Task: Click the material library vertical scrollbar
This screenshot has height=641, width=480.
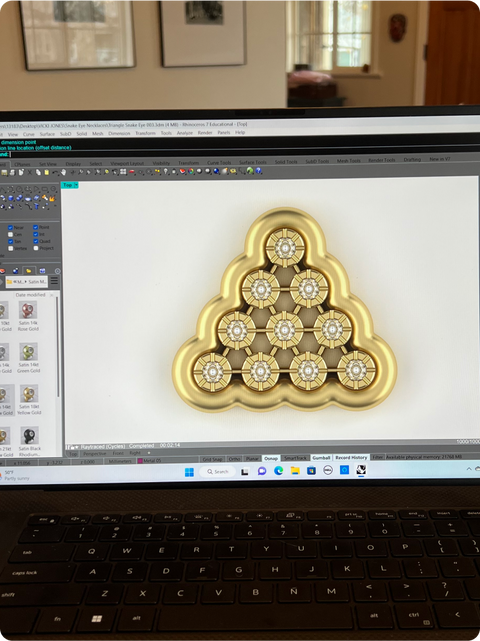Action: point(57,347)
